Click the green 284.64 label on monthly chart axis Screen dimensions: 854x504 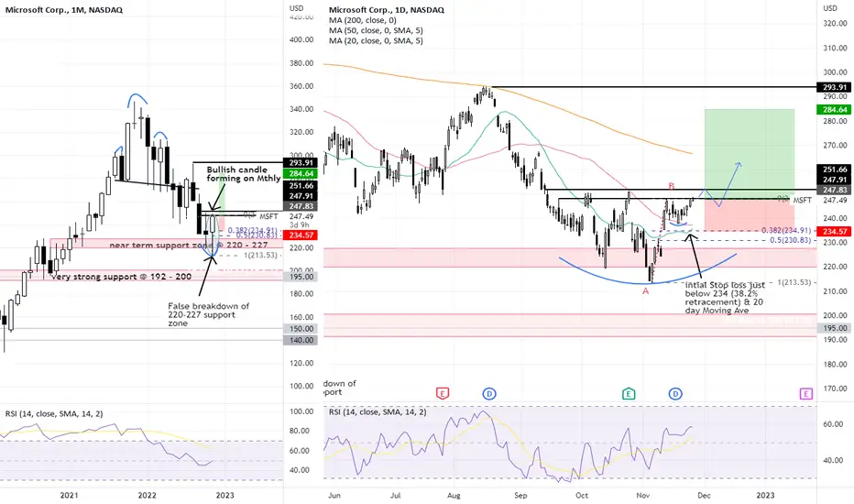click(301, 174)
